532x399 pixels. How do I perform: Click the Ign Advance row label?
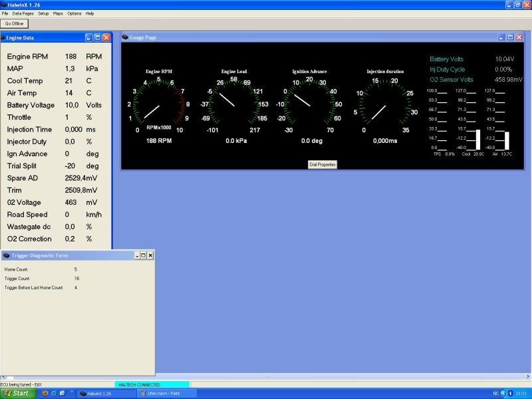[27, 154]
